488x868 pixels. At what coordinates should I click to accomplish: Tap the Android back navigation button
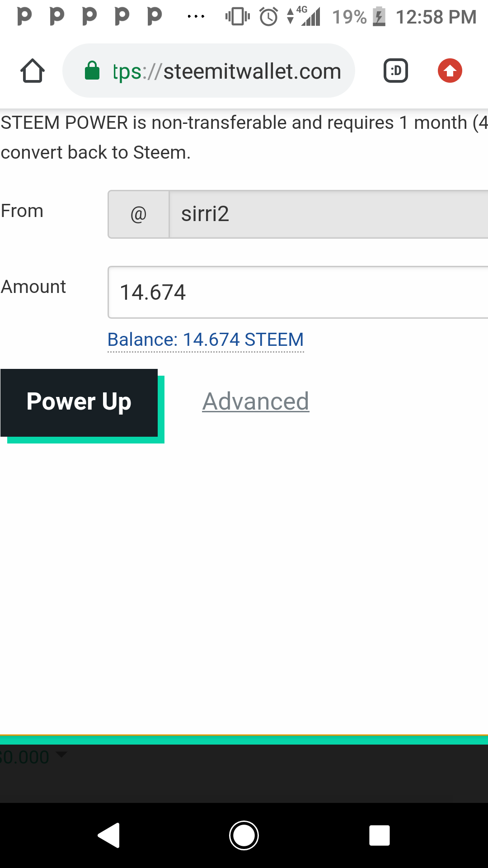click(109, 835)
